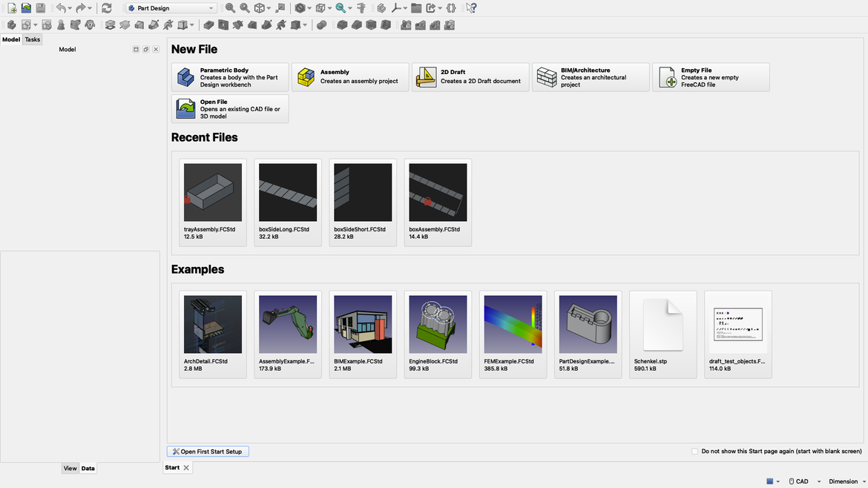Switch to the Tasks tab
868x488 pixels.
[x=32, y=39]
